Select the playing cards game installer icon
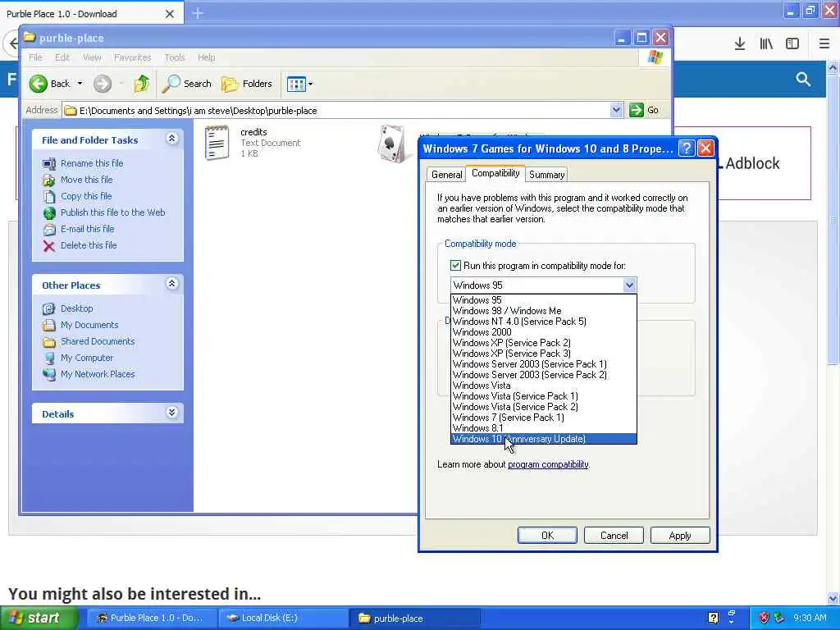 click(x=391, y=144)
